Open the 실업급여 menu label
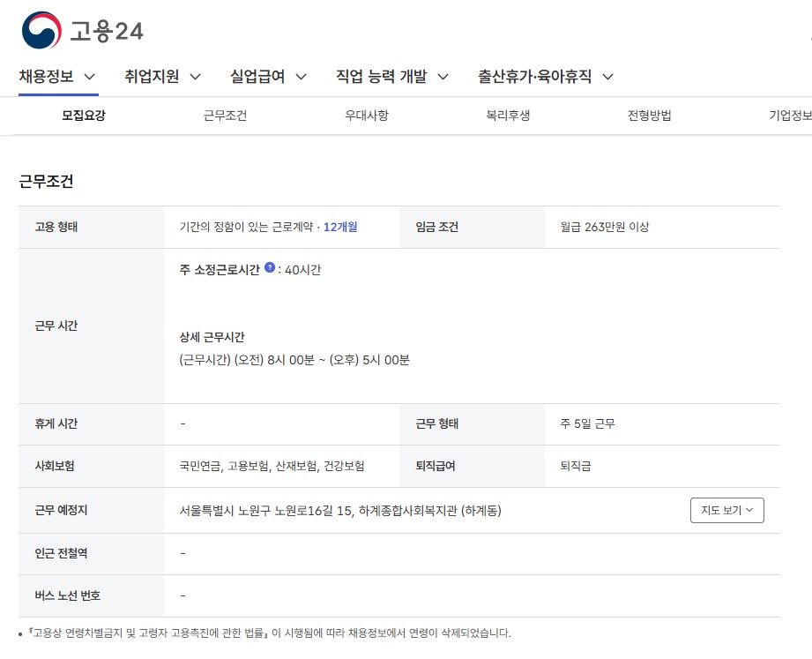The width and height of the screenshot is (812, 659). [257, 76]
